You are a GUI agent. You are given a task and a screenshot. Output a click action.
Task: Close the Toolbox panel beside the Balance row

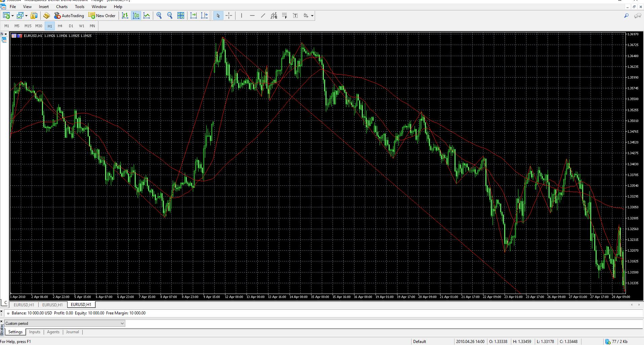click(1, 311)
